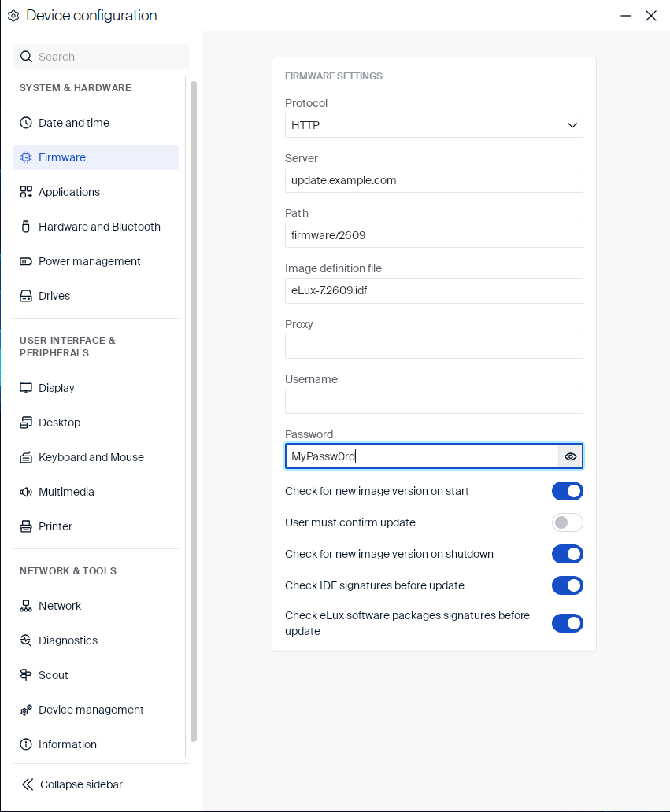Image resolution: width=670 pixels, height=812 pixels.
Task: Click the Power management battery icon
Action: coord(26,261)
